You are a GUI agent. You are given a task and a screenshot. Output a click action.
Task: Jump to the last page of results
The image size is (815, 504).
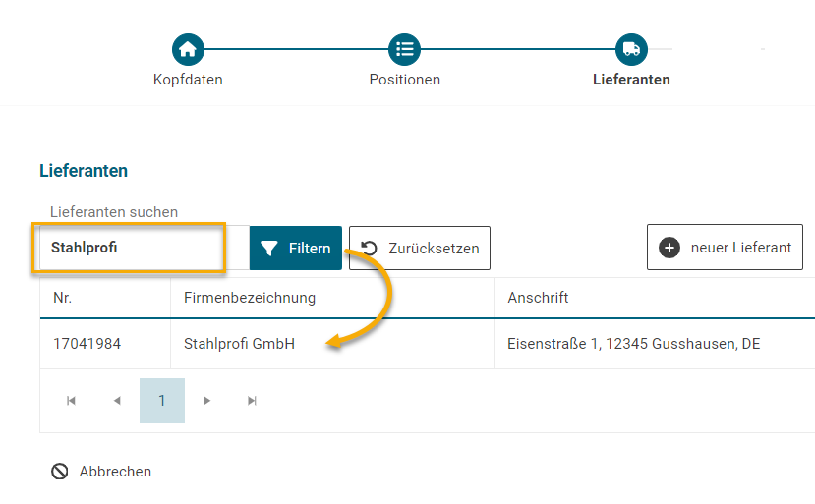253,401
